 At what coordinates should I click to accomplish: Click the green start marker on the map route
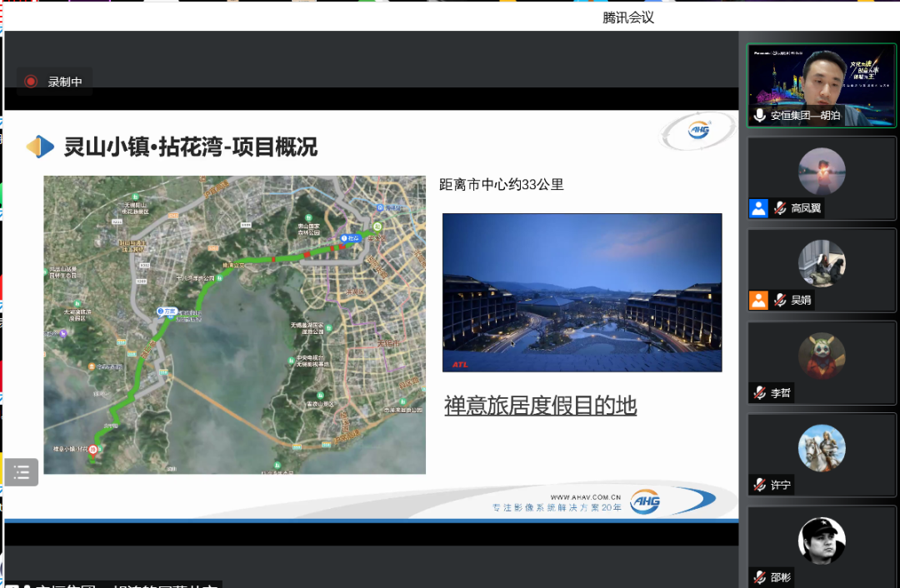click(x=377, y=227)
